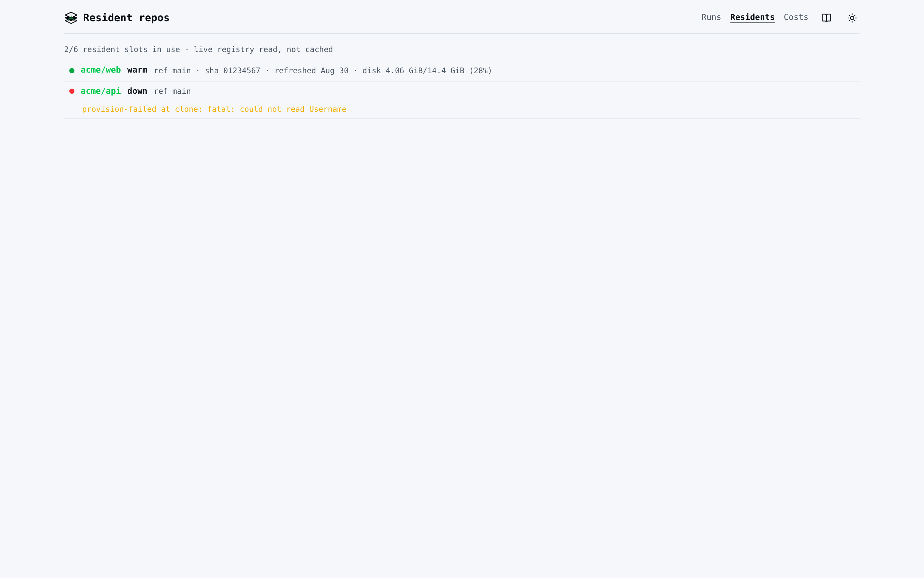Click the provision-failed at clone error message
Screen dimensions: 924x578
click(x=214, y=109)
